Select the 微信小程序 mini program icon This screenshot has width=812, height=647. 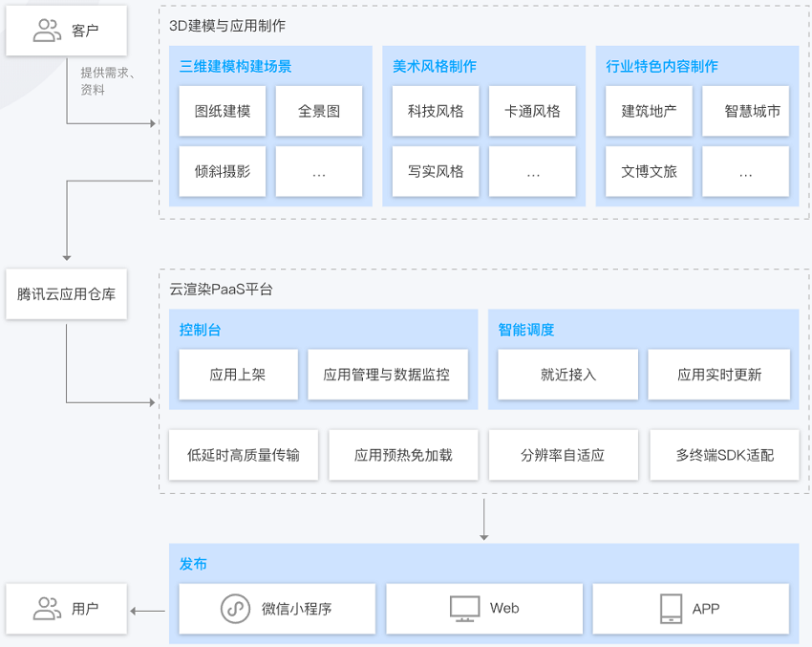[x=236, y=609]
